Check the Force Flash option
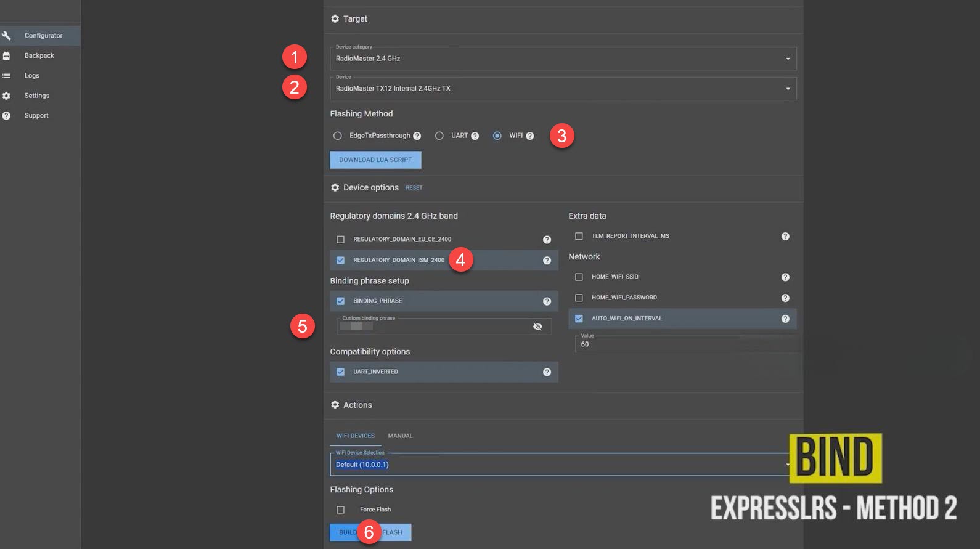Screen dimensions: 980x549 (341, 510)
